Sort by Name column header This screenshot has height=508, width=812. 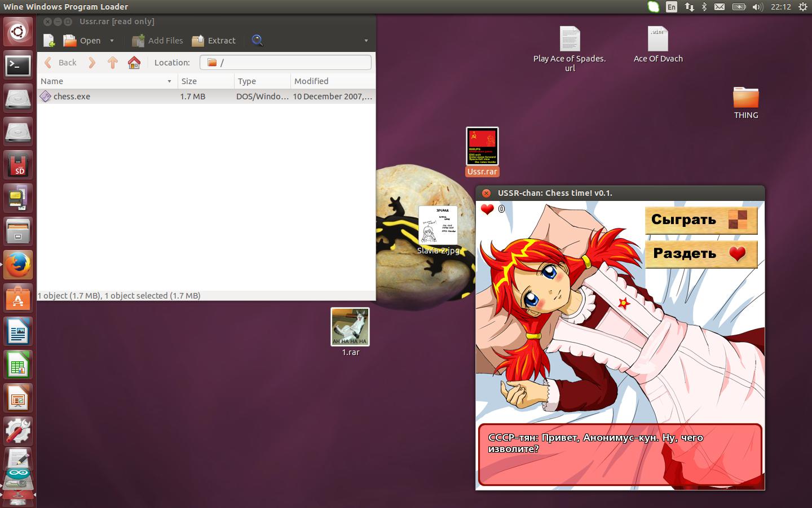coord(107,81)
